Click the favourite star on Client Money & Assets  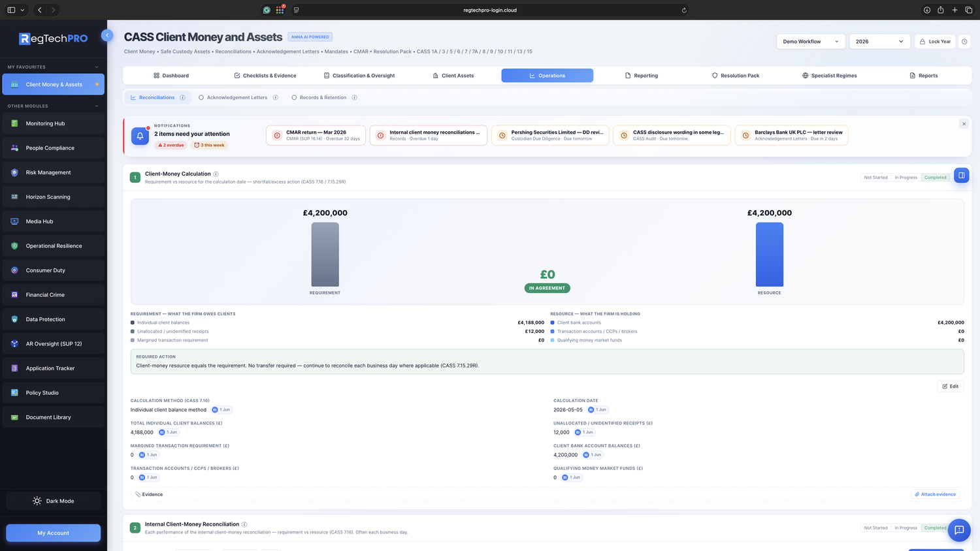coord(97,84)
